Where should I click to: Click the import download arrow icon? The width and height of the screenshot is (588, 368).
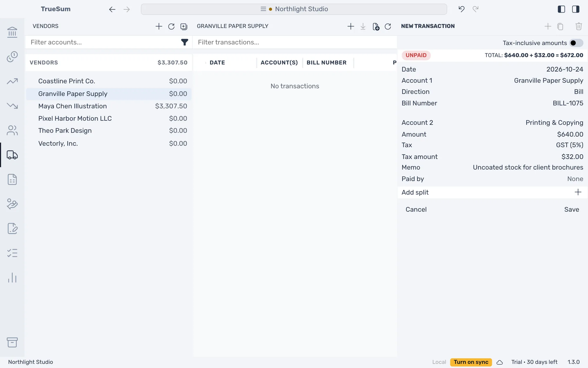(x=363, y=26)
